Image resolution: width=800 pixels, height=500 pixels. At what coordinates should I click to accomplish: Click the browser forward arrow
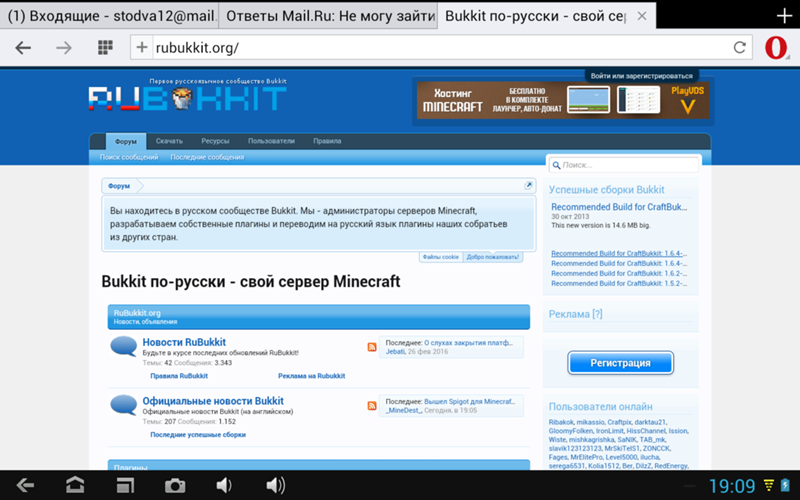click(x=64, y=48)
